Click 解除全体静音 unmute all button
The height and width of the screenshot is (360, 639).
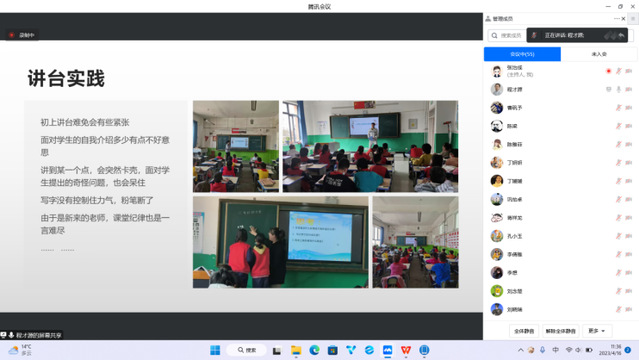(560, 331)
